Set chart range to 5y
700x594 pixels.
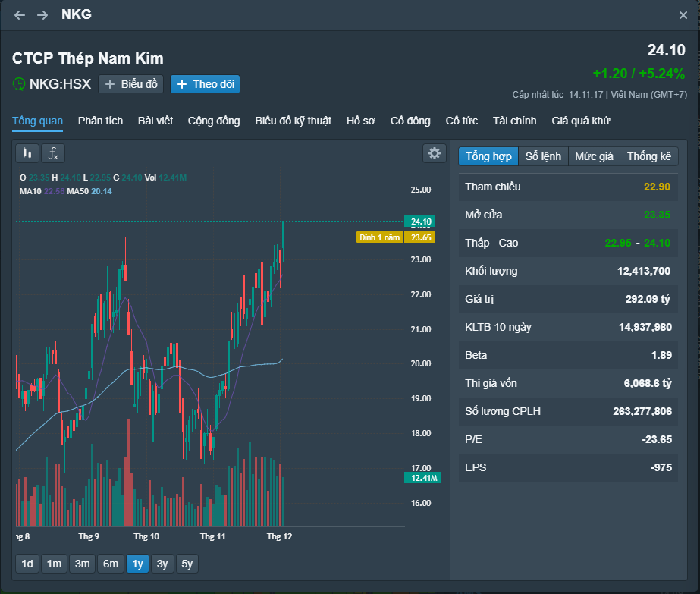[187, 564]
